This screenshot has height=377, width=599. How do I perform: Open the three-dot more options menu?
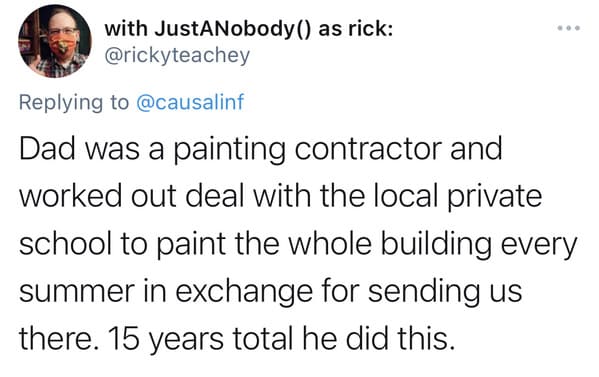(569, 28)
